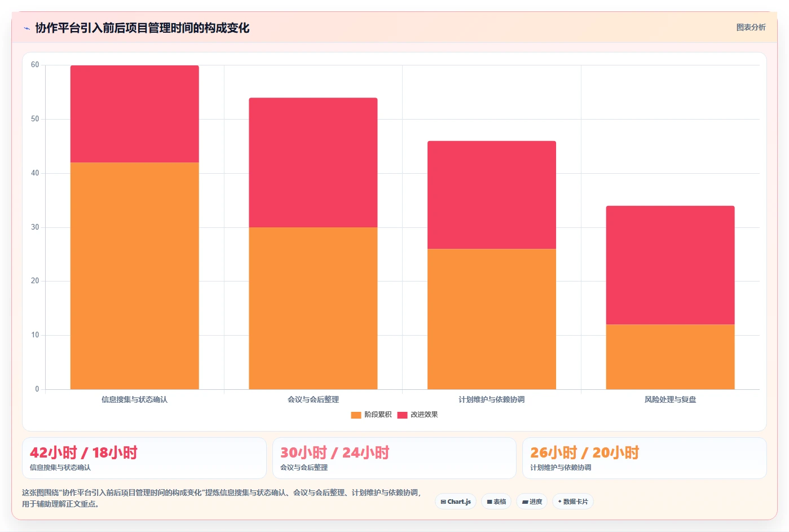The height and width of the screenshot is (532, 789).
Task: Click the description paragraph below the cards
Action: coord(222,498)
